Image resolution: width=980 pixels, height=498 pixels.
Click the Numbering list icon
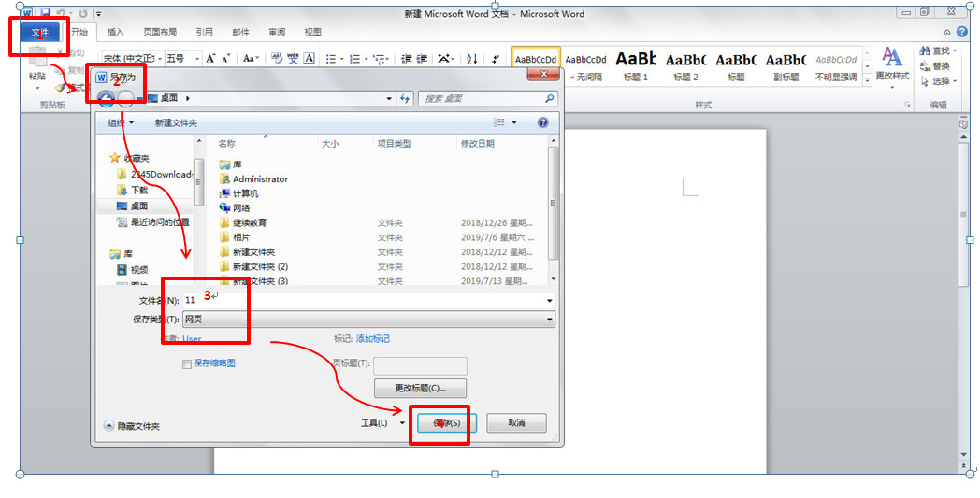(354, 59)
